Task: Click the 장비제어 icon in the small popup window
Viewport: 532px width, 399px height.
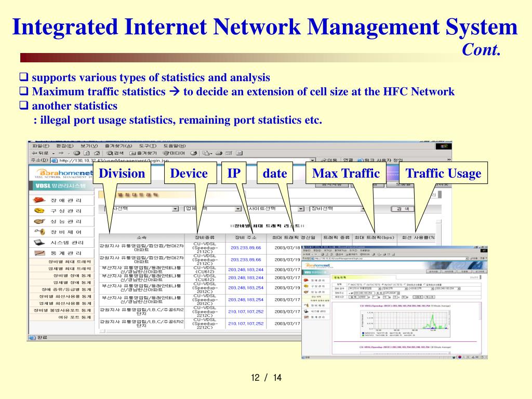Action: point(306,305)
